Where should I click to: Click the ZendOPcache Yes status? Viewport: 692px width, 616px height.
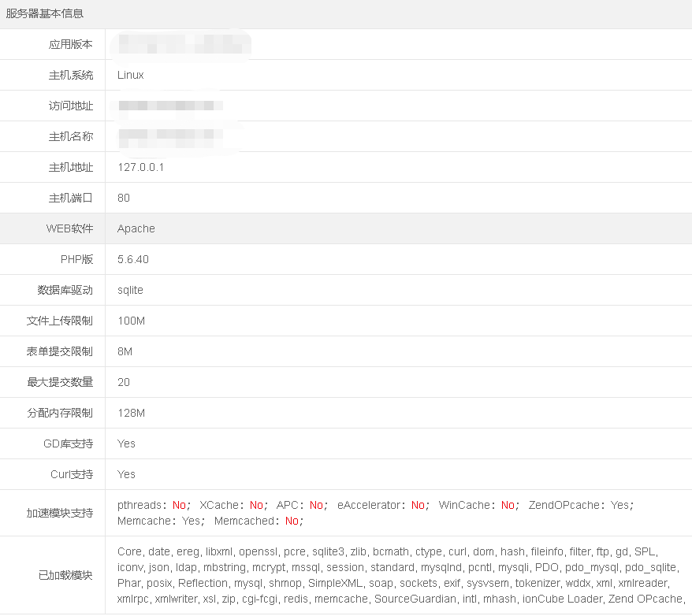pyautogui.click(x=619, y=505)
